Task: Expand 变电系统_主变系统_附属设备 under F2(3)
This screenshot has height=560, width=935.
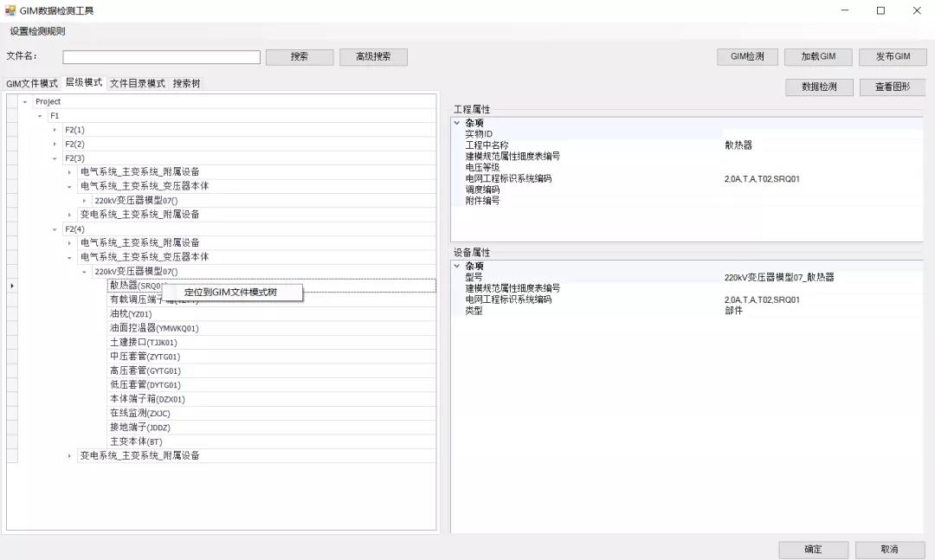Action: click(x=69, y=215)
